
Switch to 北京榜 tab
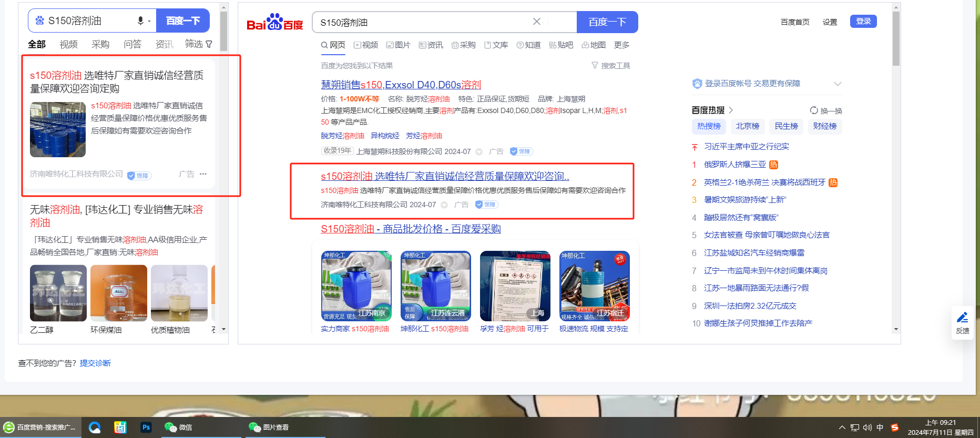(x=748, y=126)
